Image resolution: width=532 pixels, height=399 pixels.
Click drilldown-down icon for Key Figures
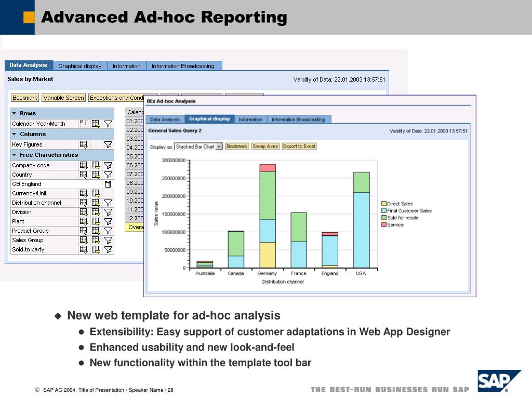(x=84, y=144)
